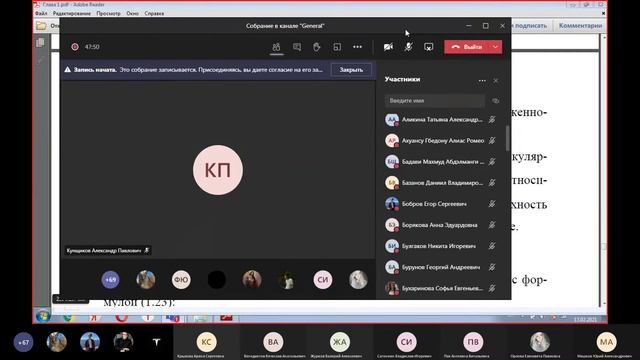Click mic icon for Аликина Татьяна
Screen dimensions: 640x360
(x=492, y=120)
